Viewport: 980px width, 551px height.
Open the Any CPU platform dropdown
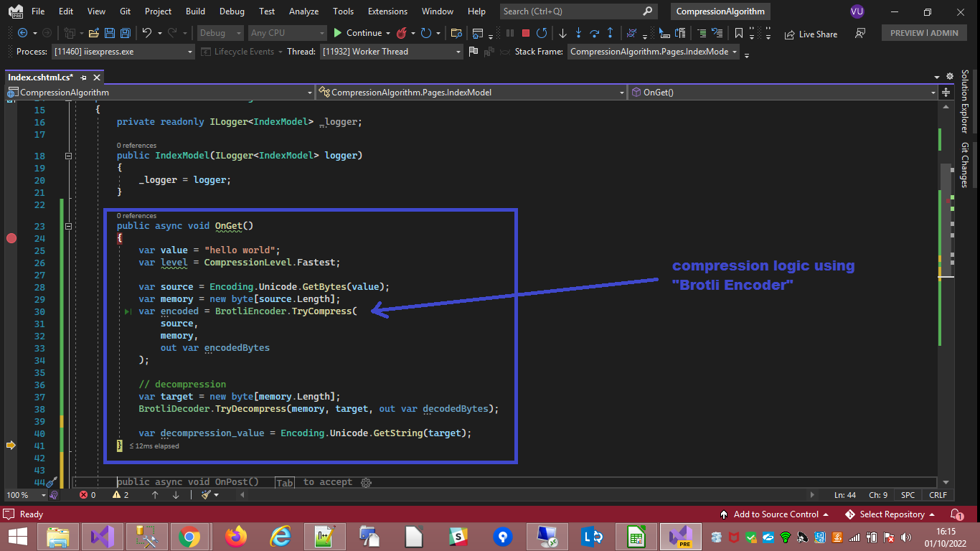click(288, 33)
